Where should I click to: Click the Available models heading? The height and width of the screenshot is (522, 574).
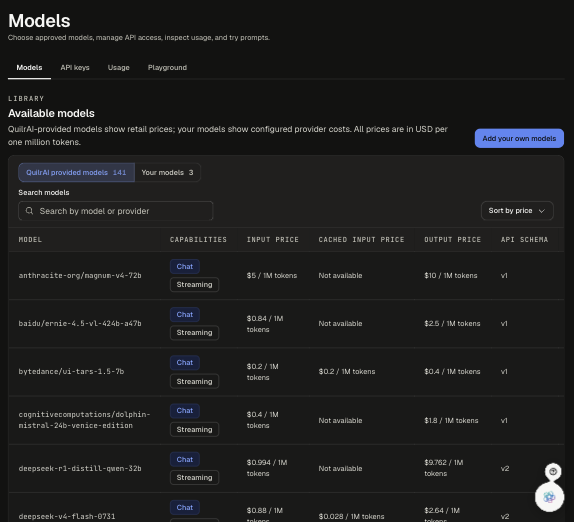pyautogui.click(x=51, y=113)
